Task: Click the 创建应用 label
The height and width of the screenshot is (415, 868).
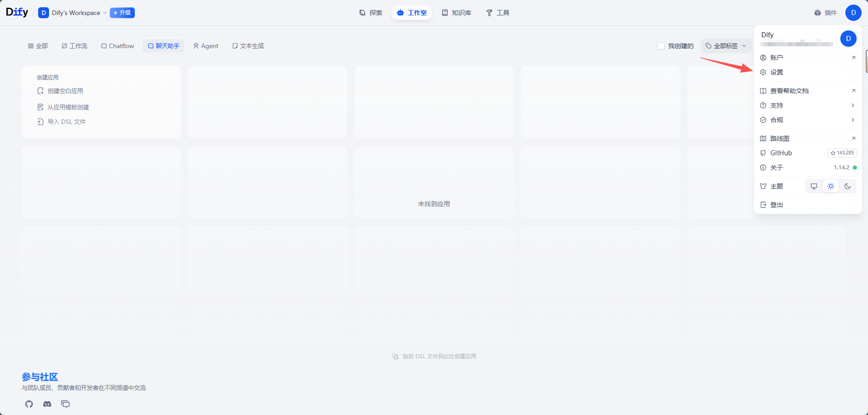Action: click(48, 78)
